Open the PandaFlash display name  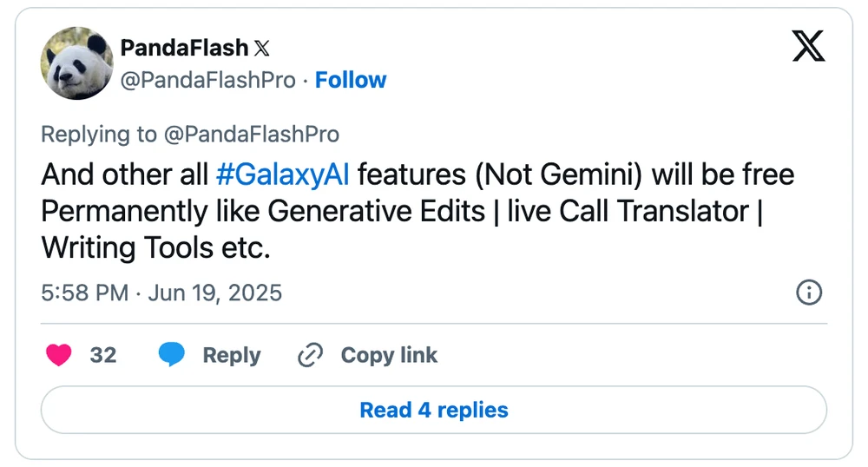point(184,47)
